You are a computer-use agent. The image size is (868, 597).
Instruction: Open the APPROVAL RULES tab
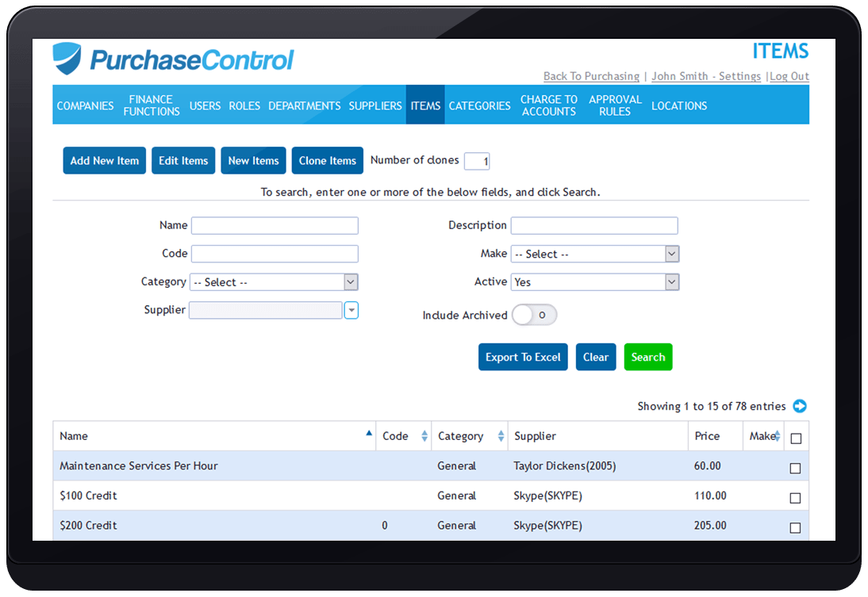(614, 105)
